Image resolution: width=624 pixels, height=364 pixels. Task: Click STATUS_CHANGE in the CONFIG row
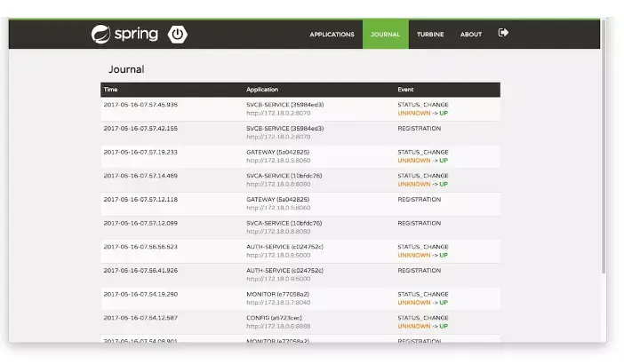[x=423, y=318]
